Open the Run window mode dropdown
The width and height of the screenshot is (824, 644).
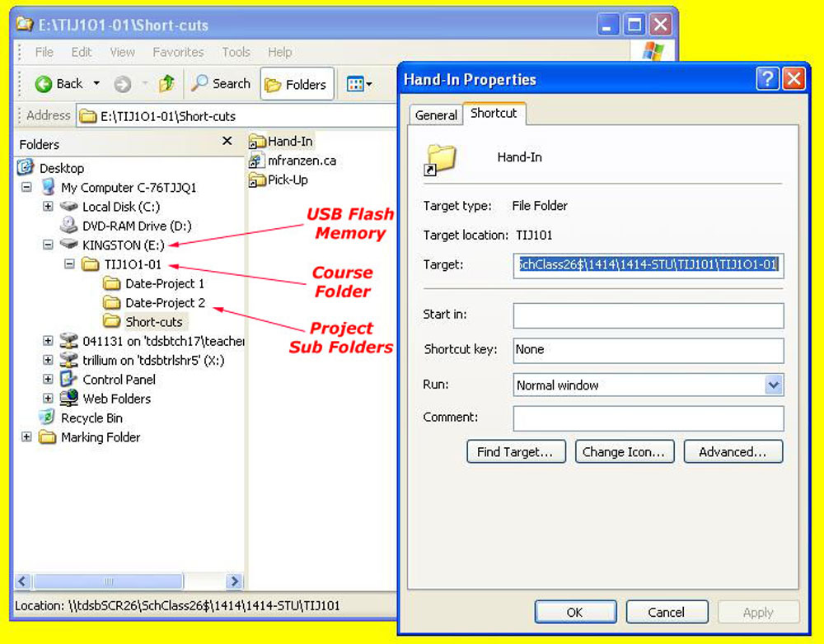[x=773, y=385]
